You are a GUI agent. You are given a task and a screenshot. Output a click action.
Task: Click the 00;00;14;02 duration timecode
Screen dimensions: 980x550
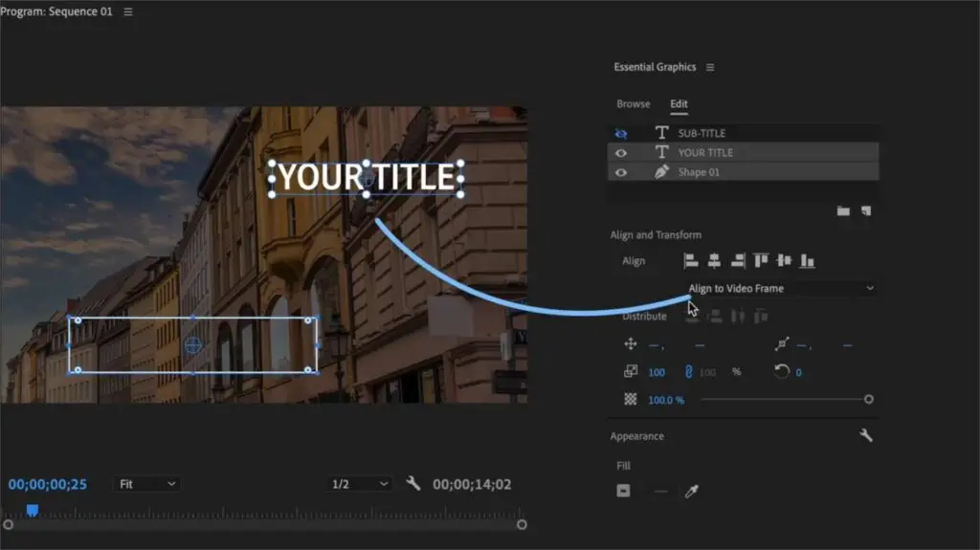click(x=472, y=484)
